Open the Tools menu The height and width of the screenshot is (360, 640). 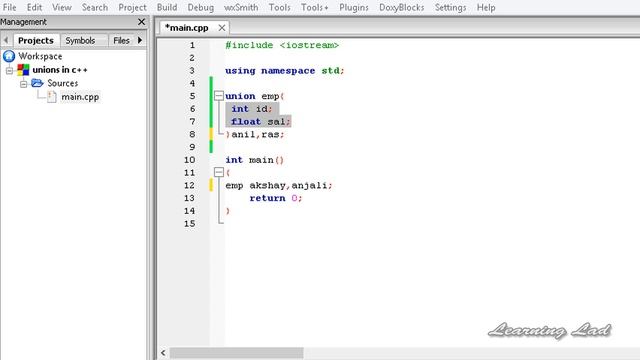point(280,7)
